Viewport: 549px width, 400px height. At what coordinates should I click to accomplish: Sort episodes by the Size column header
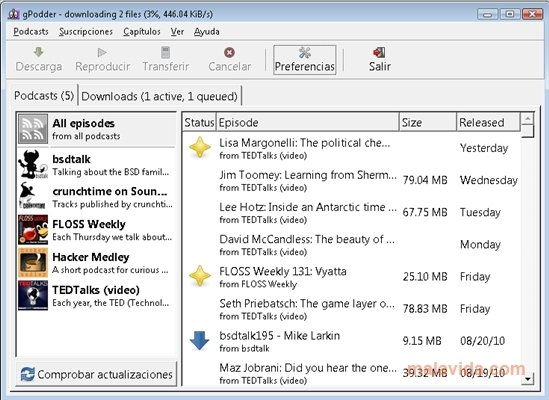[x=428, y=122]
